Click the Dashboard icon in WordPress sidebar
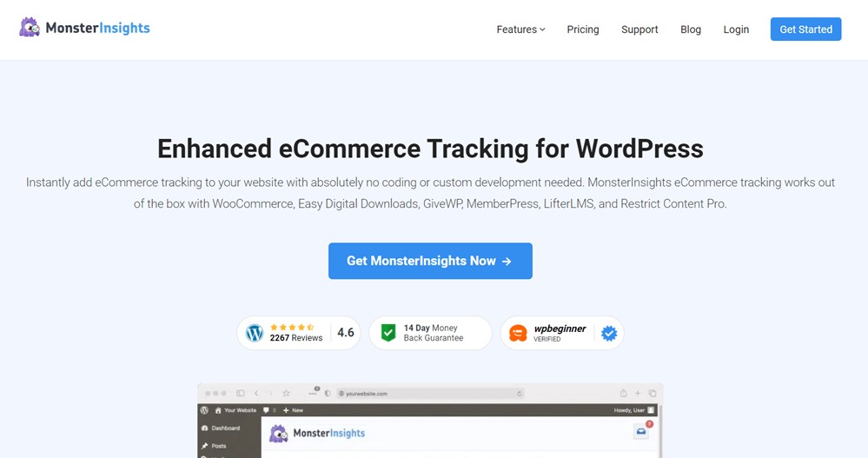 (x=204, y=428)
